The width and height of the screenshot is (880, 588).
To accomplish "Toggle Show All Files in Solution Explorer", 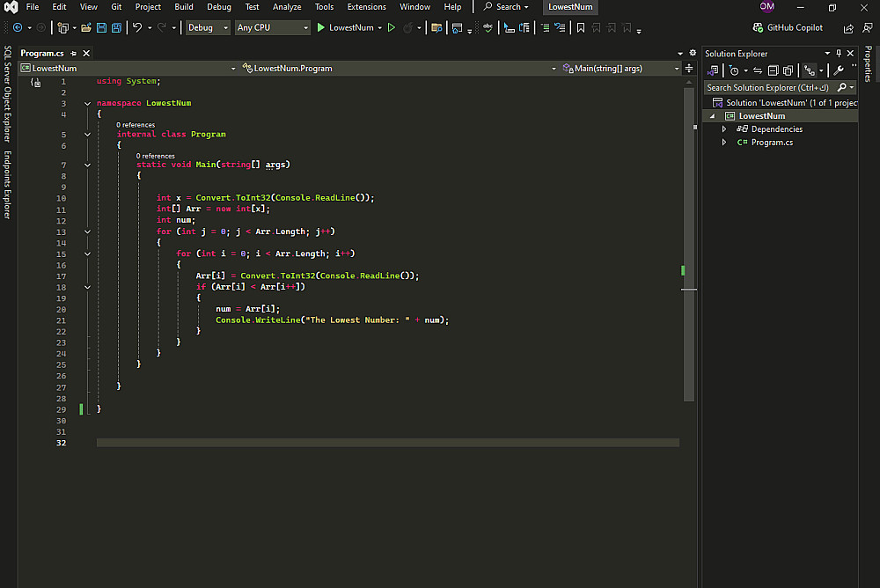I will click(x=788, y=70).
